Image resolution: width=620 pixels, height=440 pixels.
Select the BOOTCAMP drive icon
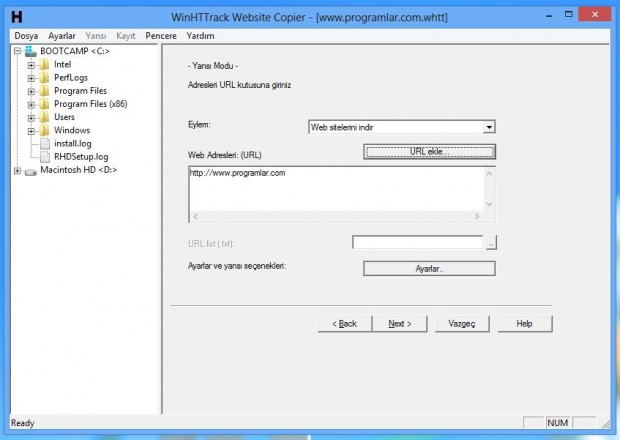30,51
